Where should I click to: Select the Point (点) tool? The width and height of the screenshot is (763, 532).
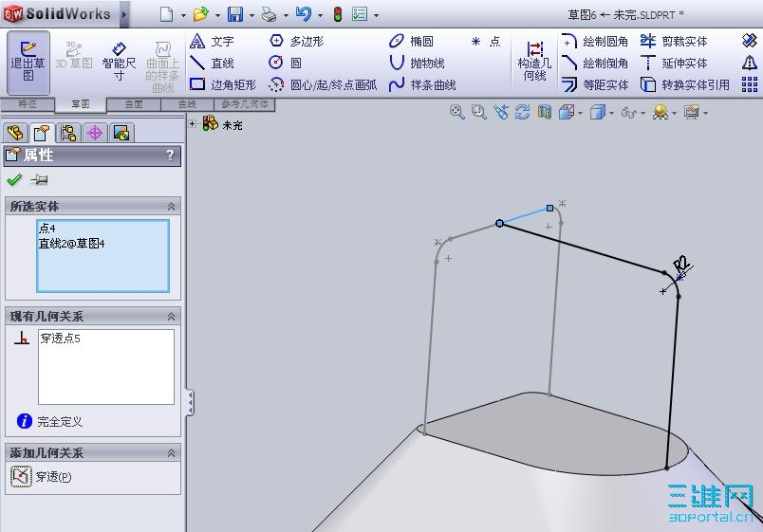[x=485, y=42]
